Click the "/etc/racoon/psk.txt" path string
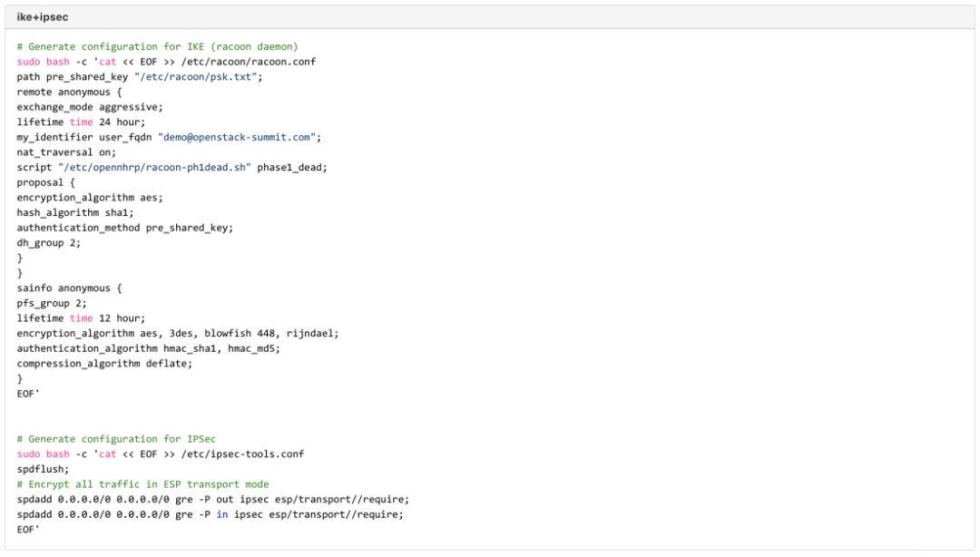Screen dimensions: 980x557 198,77
